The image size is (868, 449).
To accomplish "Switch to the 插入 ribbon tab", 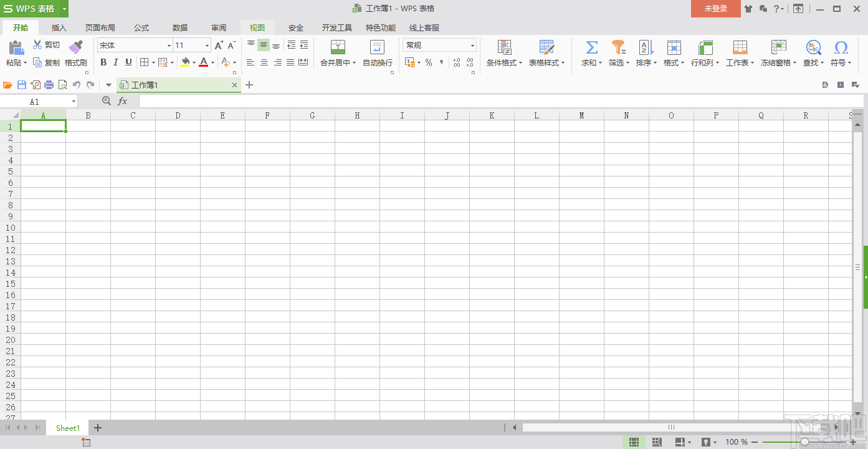I will [x=59, y=27].
